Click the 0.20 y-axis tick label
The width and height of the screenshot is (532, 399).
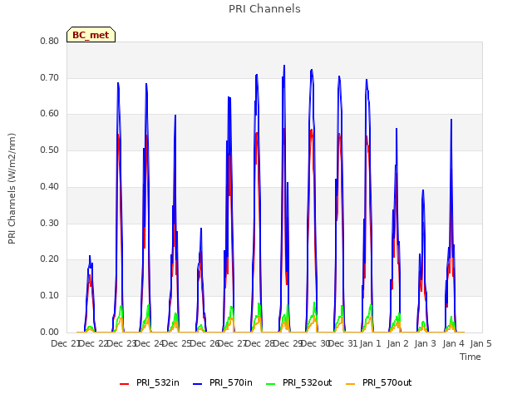click(50, 259)
